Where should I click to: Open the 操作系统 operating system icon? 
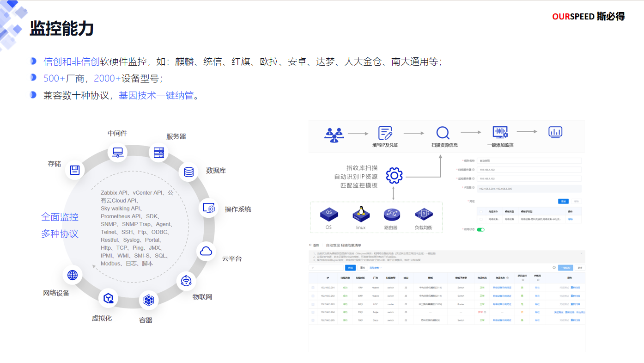(209, 208)
